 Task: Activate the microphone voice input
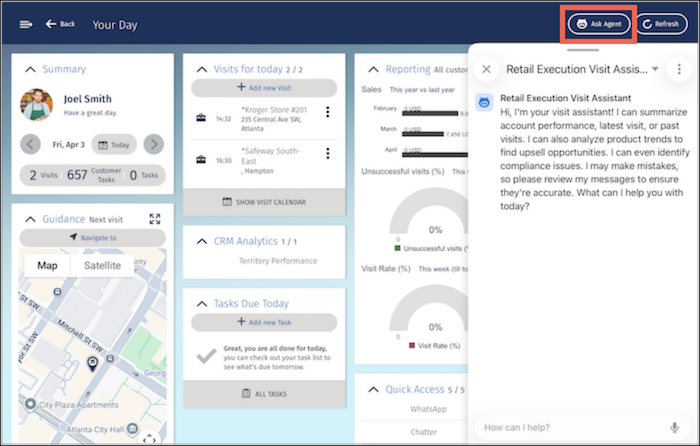coord(675,427)
